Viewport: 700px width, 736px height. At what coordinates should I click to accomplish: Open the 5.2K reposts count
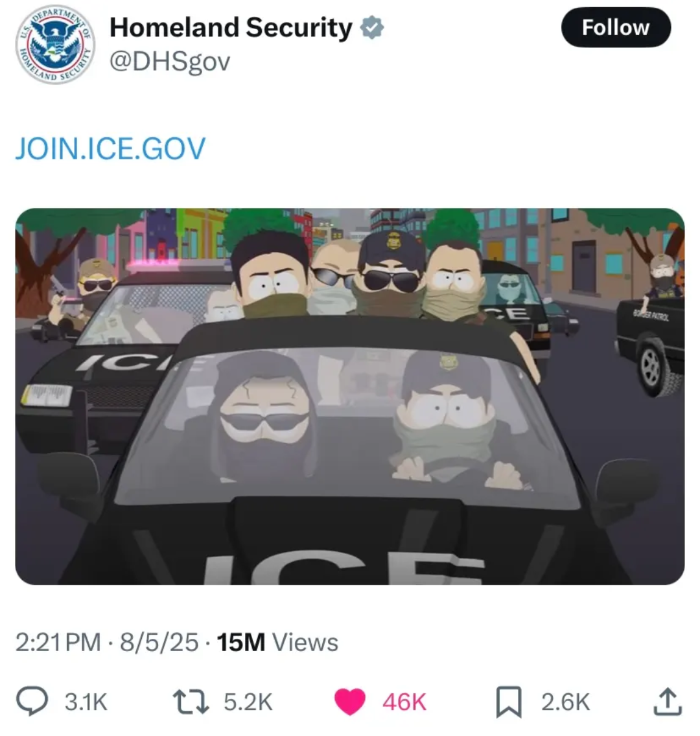coord(248,702)
